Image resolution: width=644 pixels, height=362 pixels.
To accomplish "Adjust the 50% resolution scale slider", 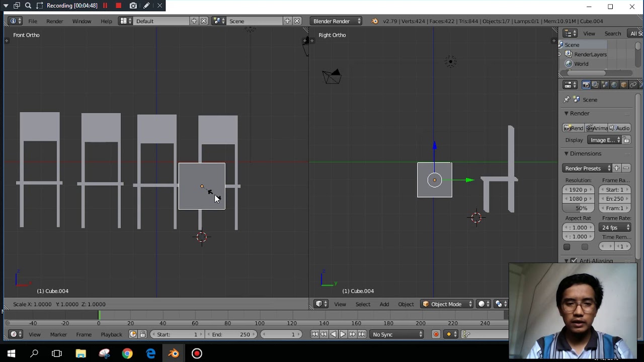I will [x=579, y=208].
